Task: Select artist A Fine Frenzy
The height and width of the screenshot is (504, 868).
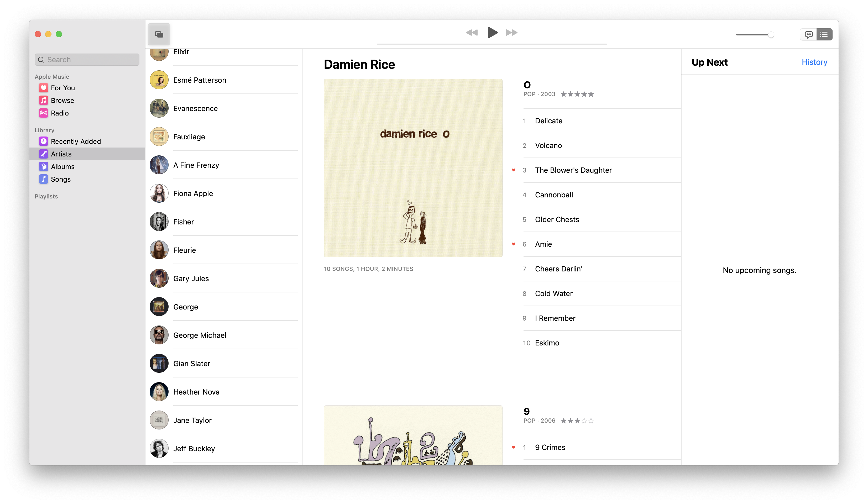Action: [223, 165]
